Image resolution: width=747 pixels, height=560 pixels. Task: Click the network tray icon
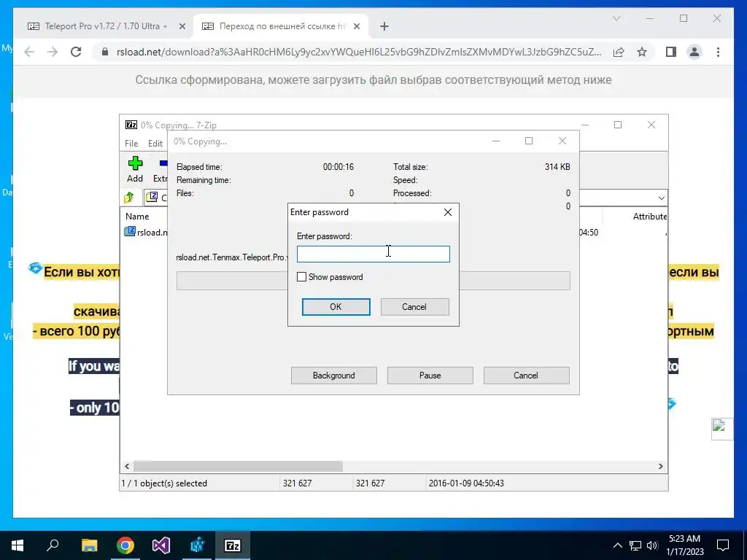[x=635, y=545]
